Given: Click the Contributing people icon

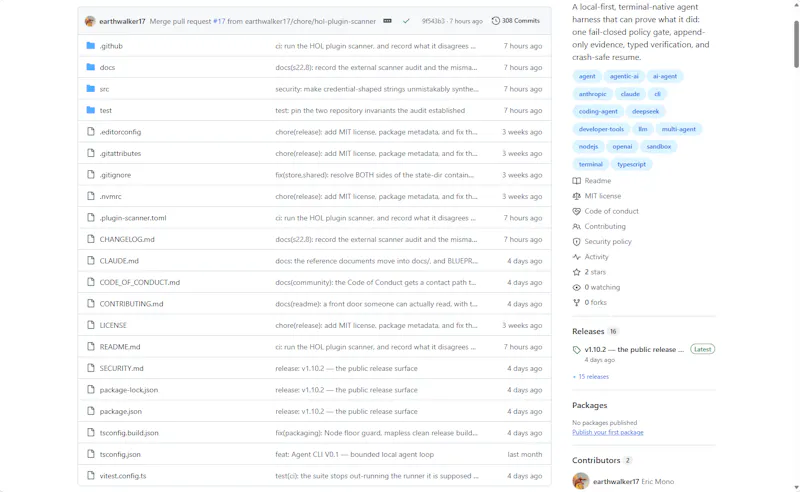Looking at the screenshot, I should click(x=577, y=226).
